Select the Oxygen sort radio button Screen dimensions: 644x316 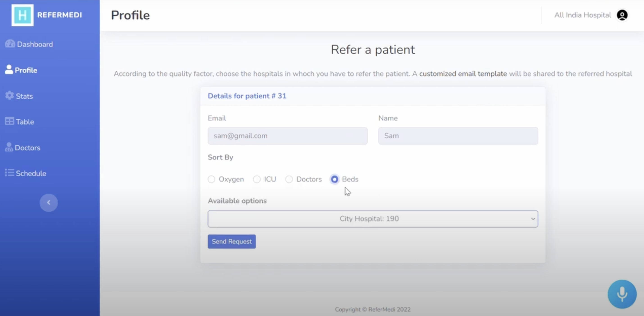(x=211, y=179)
